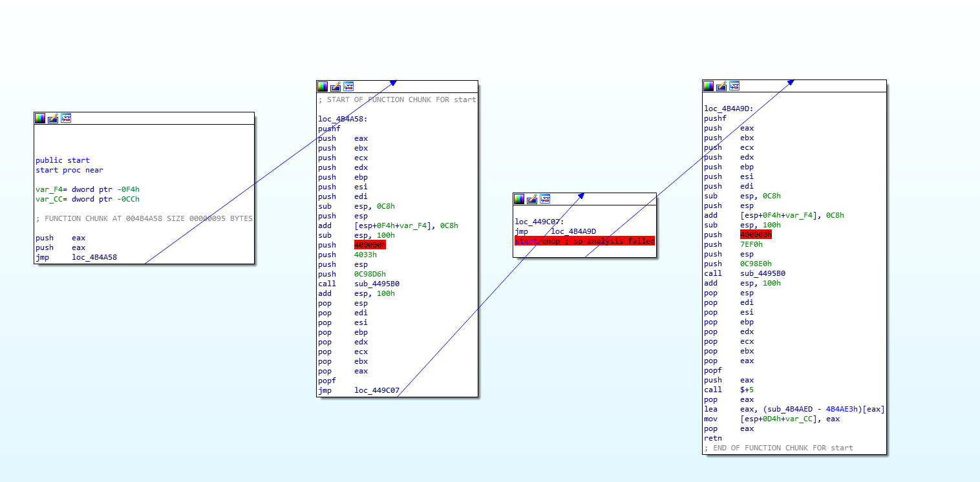Select 'pushf' in loc_4B4A58 node
Screen dimensions: 980x482
[329, 129]
